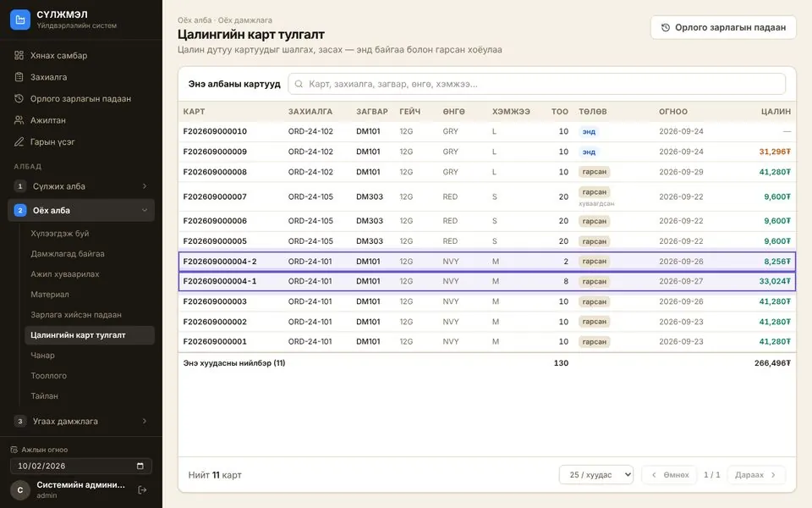The height and width of the screenshot is (508, 812).
Task: Click the СҮЛЖМЭЛ app logo icon
Action: point(20,19)
